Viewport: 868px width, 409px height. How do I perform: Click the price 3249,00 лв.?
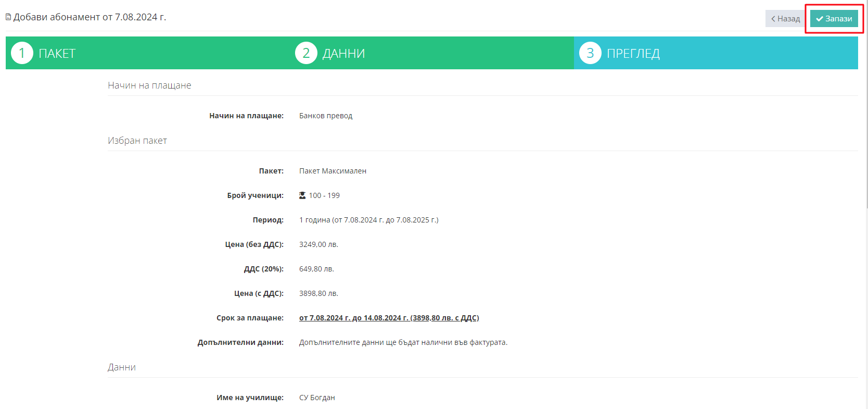coord(318,244)
